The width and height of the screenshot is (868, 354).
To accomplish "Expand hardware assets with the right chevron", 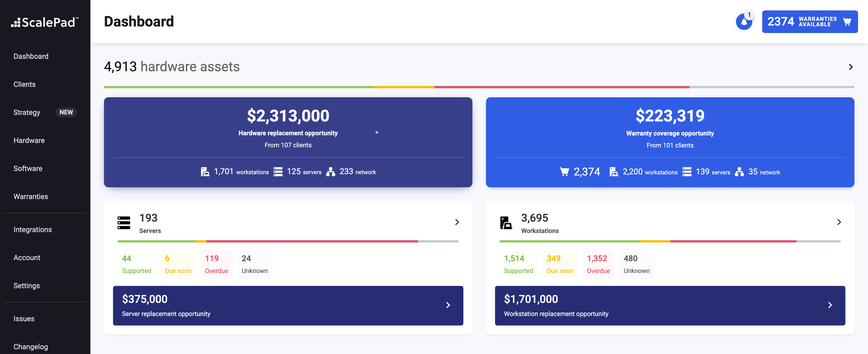I will [x=850, y=67].
